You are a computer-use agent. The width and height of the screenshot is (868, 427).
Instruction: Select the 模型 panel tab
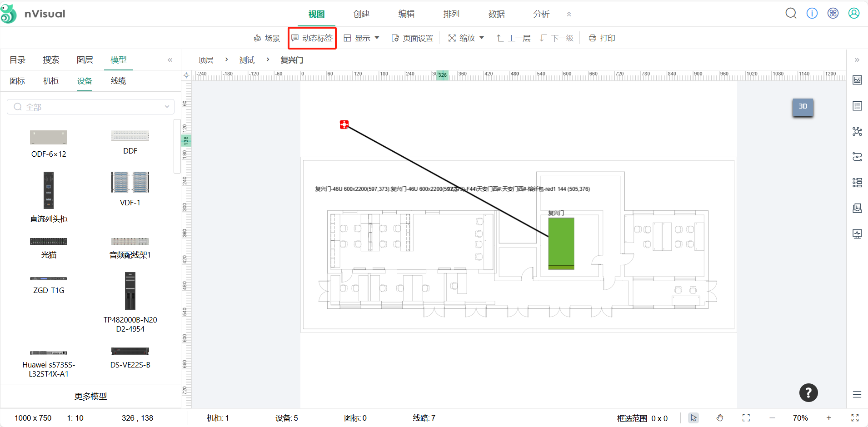click(119, 60)
